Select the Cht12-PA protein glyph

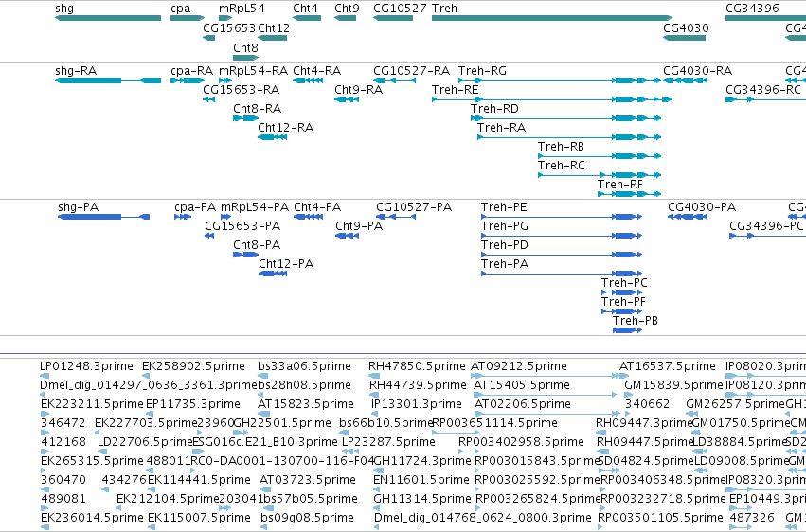(x=273, y=274)
